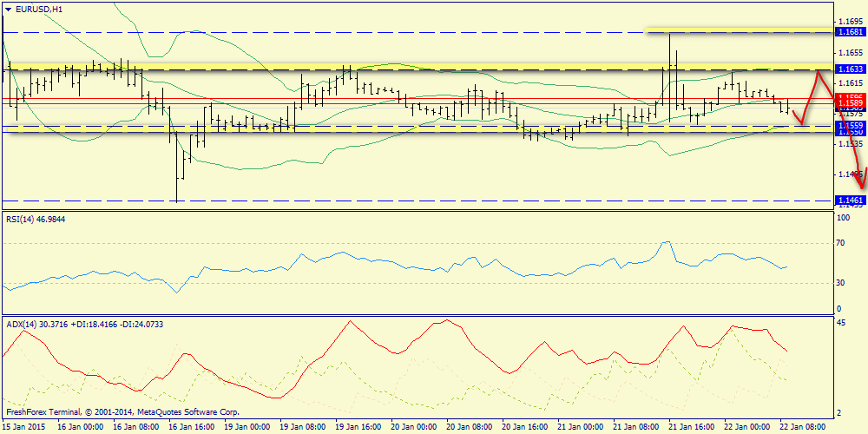Click the 16 Jan 00:00 time label
The width and height of the screenshot is (868, 434).
pos(80,427)
